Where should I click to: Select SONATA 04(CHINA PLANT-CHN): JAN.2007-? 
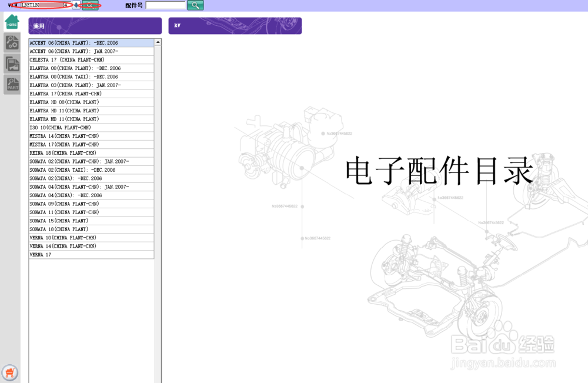91,187
